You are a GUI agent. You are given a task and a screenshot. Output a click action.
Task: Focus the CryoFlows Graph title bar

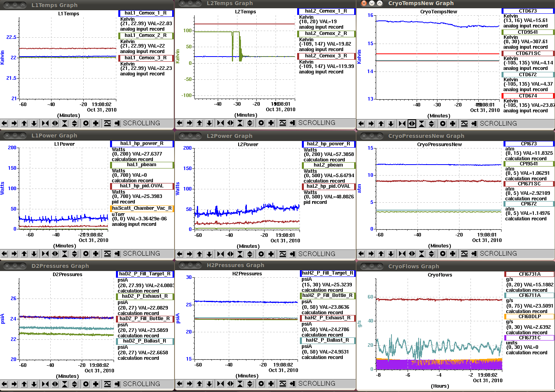pos(456,266)
